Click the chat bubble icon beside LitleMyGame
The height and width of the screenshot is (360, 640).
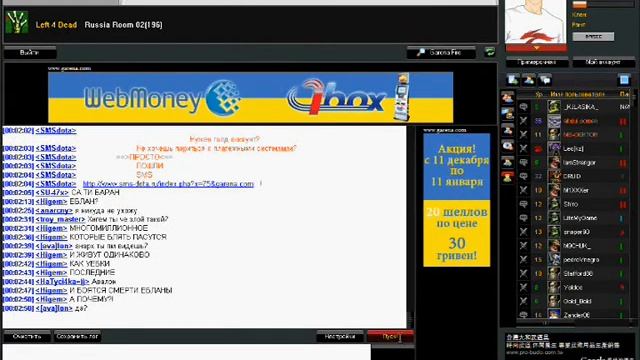[523, 218]
